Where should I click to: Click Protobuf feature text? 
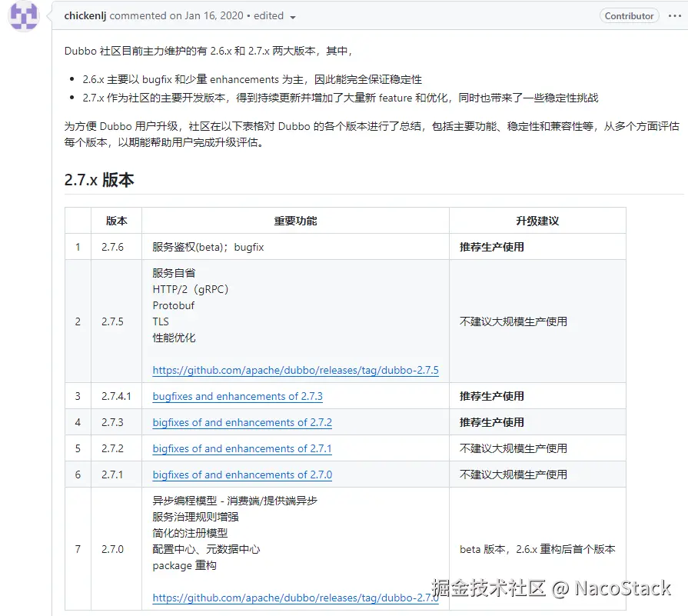coord(173,305)
